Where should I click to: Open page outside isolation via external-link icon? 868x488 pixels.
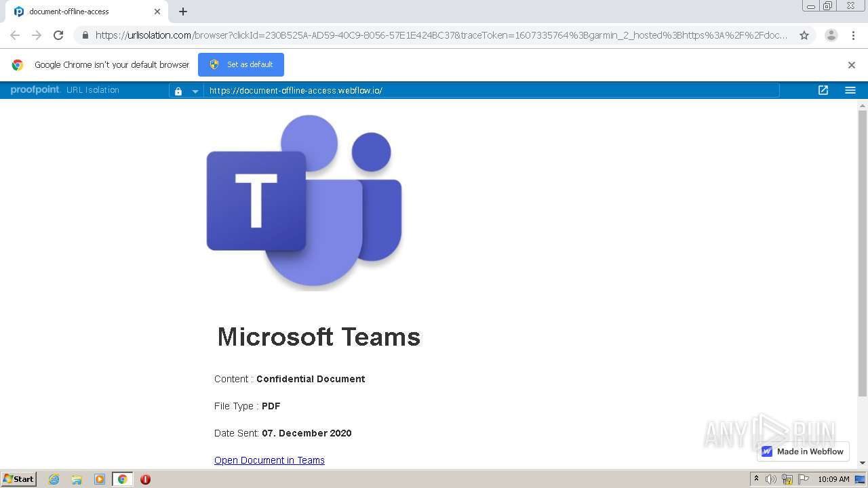(x=823, y=90)
